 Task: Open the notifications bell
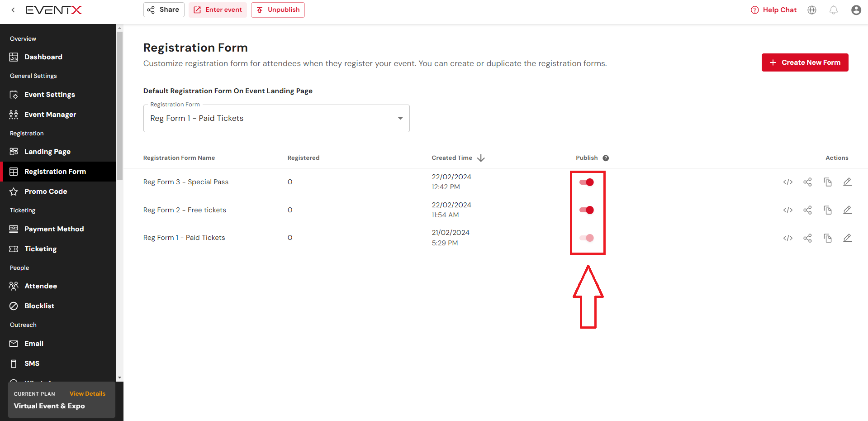coord(834,10)
